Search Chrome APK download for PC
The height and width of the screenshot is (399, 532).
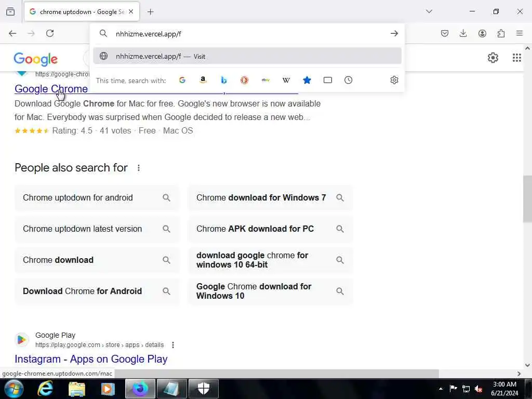[x=270, y=229]
